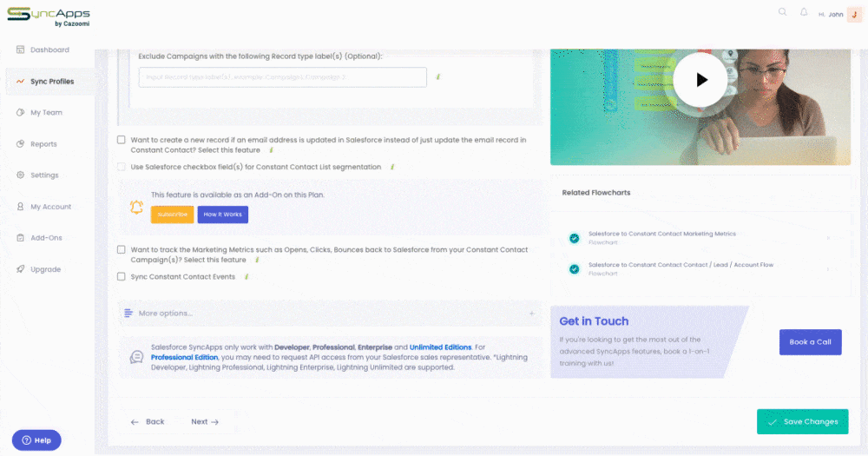
Task: Click the My Team sidebar icon
Action: pos(21,112)
